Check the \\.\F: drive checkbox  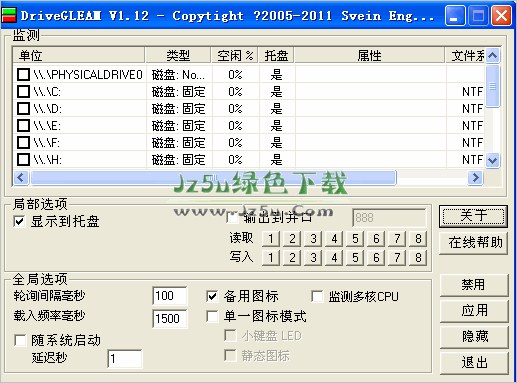(23, 142)
